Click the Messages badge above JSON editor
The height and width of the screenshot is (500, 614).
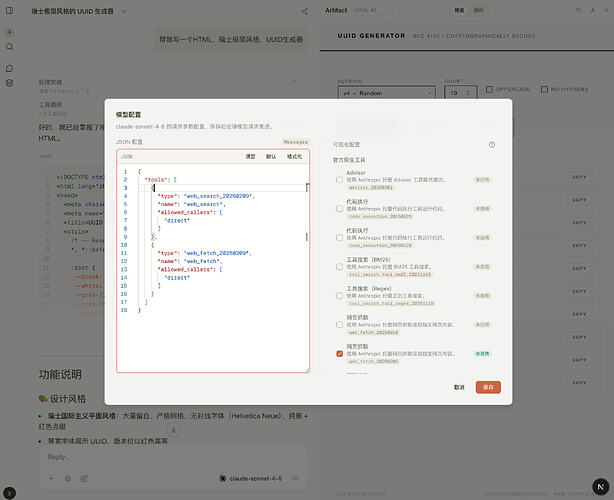click(x=295, y=142)
